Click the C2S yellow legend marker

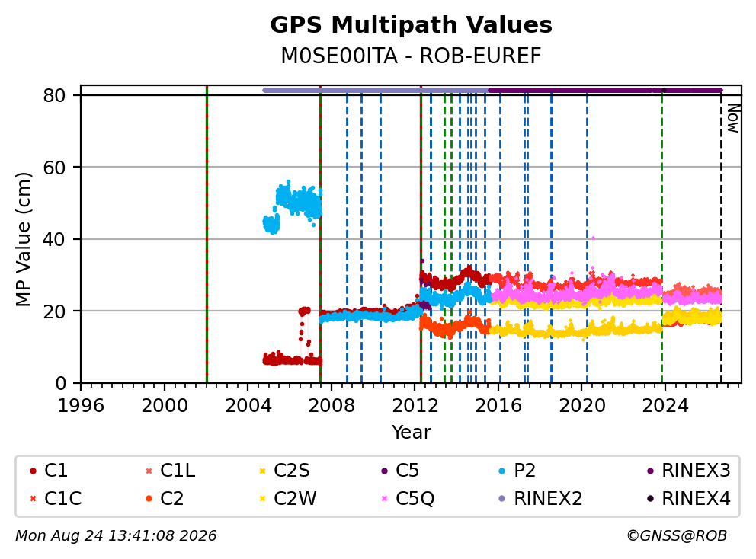pos(262,471)
